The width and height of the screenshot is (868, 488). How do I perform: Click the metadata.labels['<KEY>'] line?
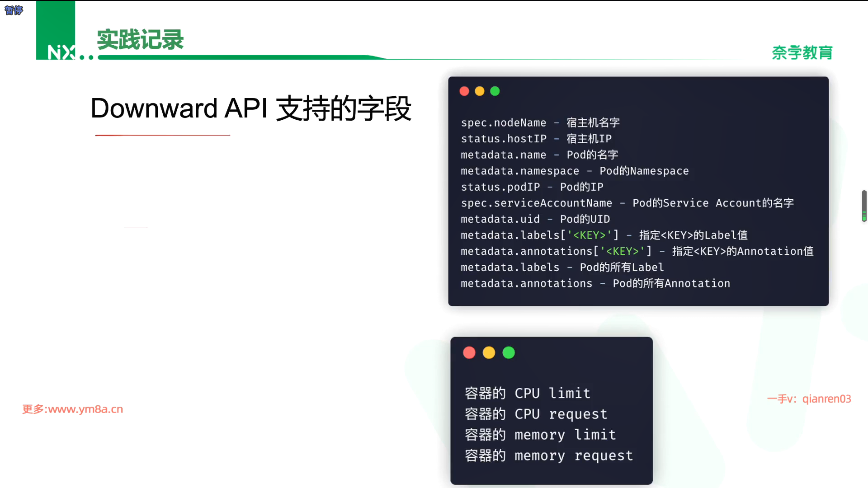tap(604, 235)
